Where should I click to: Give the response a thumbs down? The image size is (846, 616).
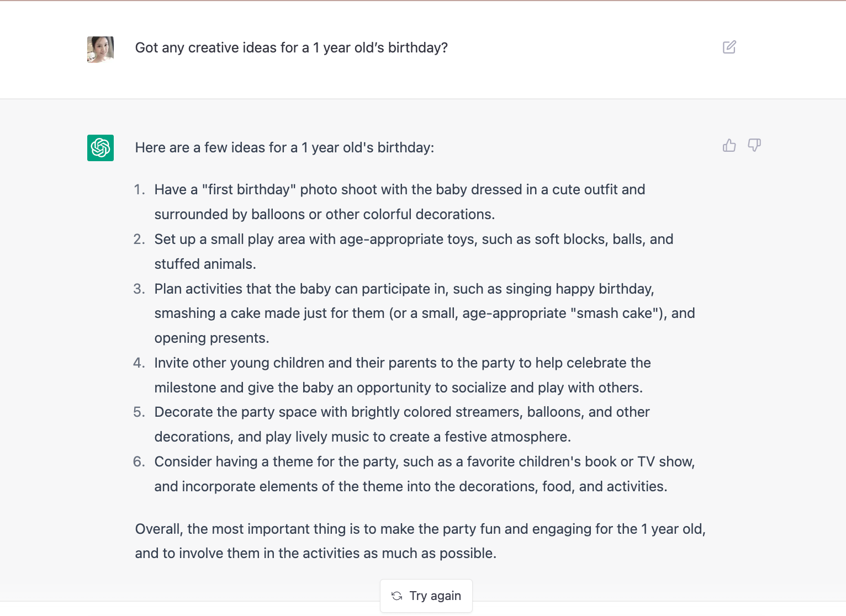(754, 145)
